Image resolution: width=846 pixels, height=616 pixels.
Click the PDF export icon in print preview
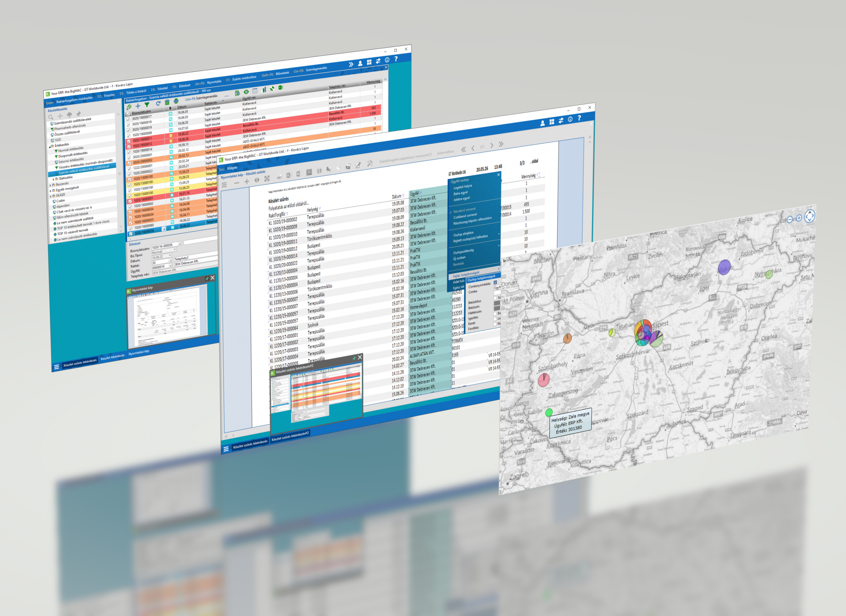(x=309, y=172)
